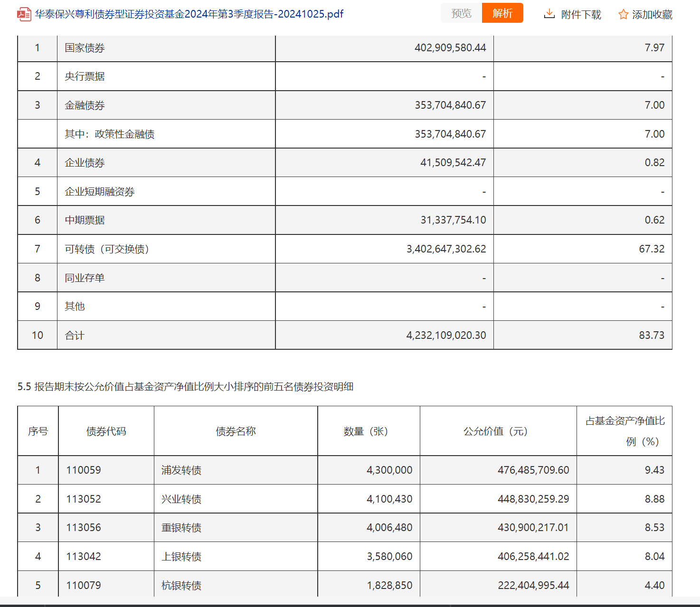Screen dimensions: 700x607
Task: Click the red PDF file icon
Action: point(24,14)
